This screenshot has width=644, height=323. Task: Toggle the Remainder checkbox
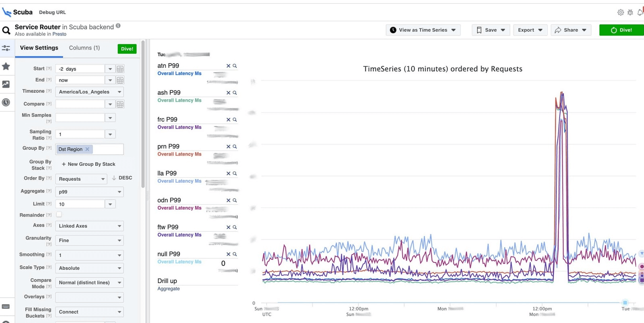(59, 215)
